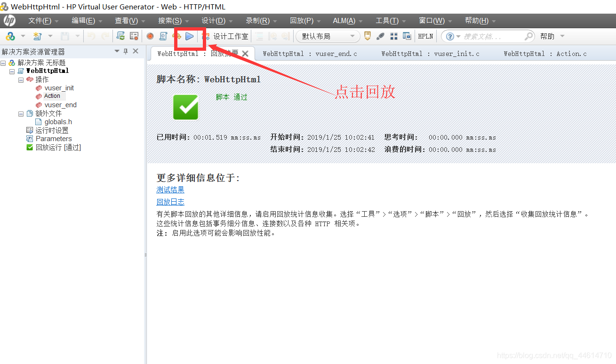
Task: Click the New script toolbar icon
Action: tap(37, 36)
